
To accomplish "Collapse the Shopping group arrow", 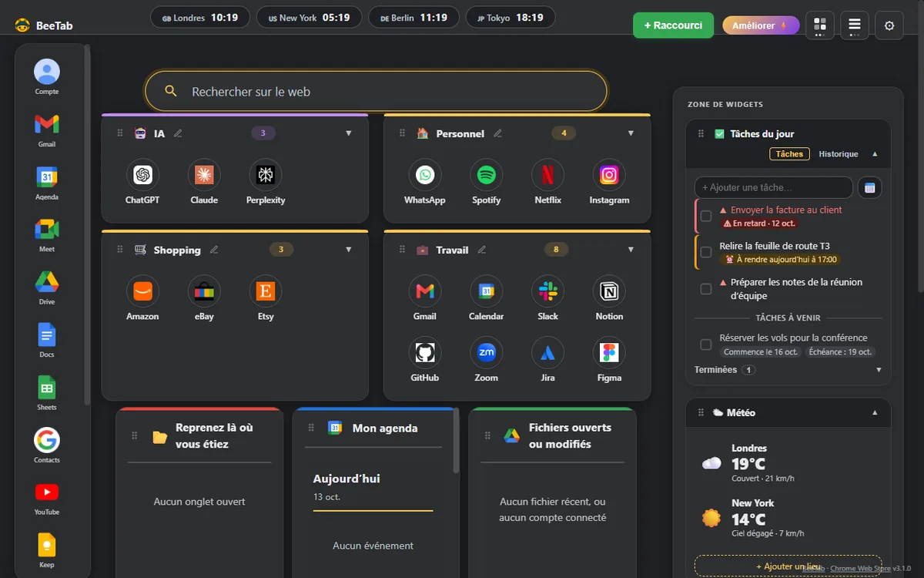I will point(348,250).
